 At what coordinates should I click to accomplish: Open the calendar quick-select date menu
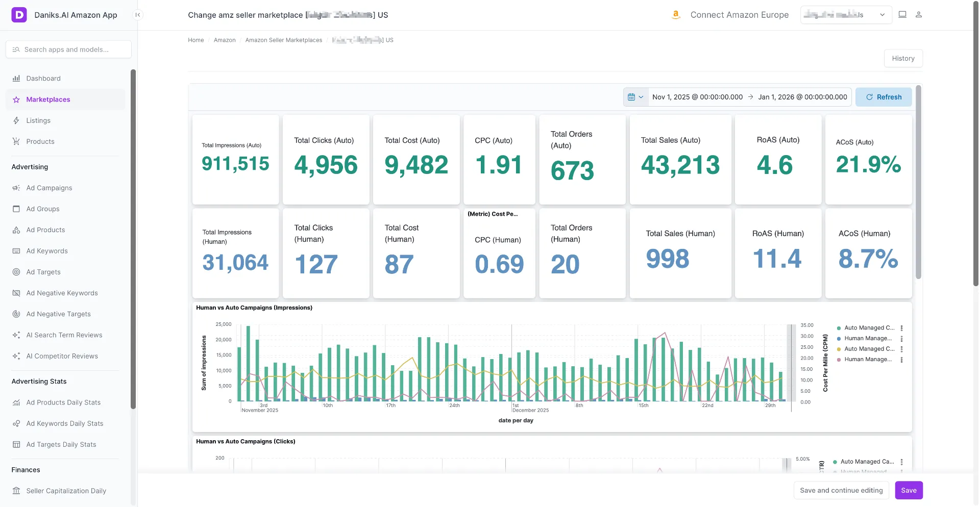(x=635, y=97)
